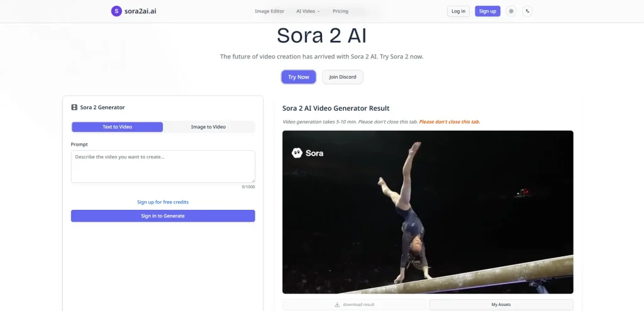The image size is (644, 311).
Task: Open the Join Discord button
Action: click(343, 77)
